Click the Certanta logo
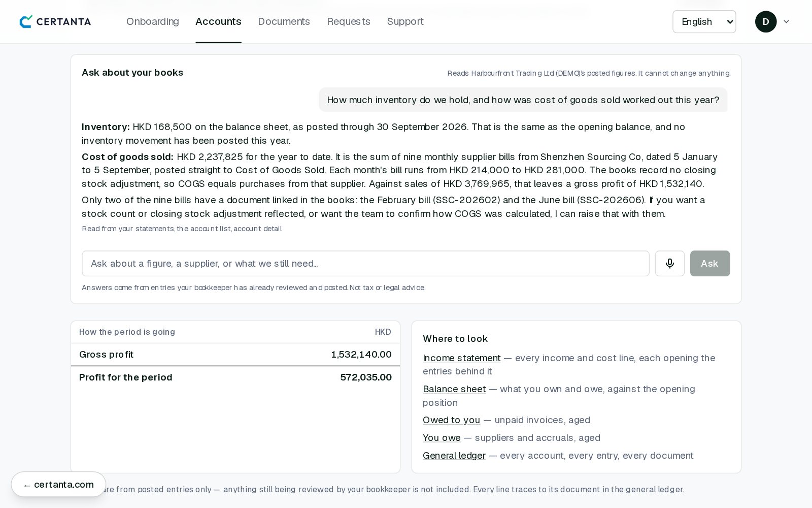The height and width of the screenshot is (508, 812). tap(55, 21)
